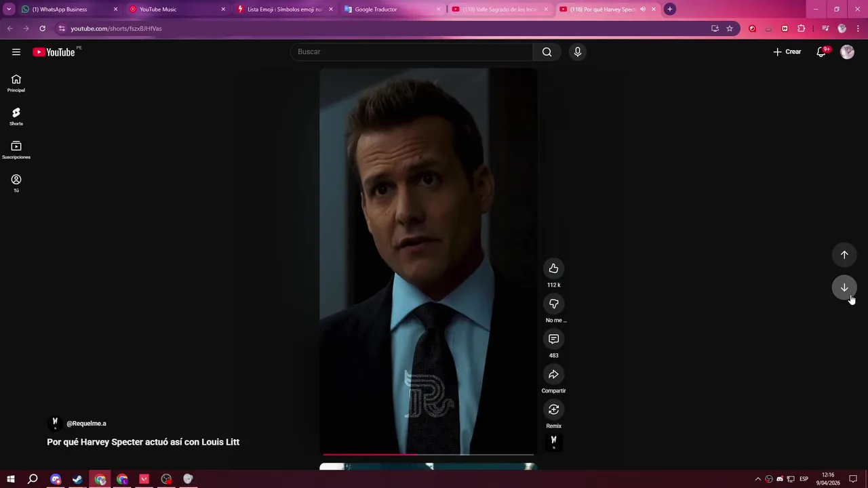868x488 pixels.
Task: Click the address bar URL
Action: [x=116, y=28]
